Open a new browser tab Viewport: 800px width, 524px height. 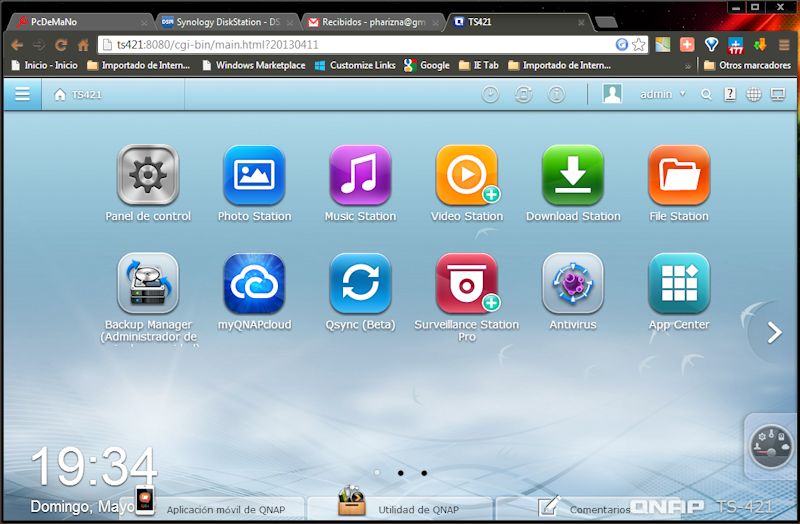click(606, 22)
